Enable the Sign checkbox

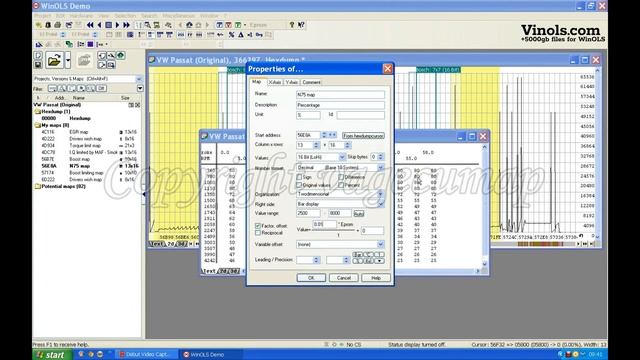click(299, 177)
